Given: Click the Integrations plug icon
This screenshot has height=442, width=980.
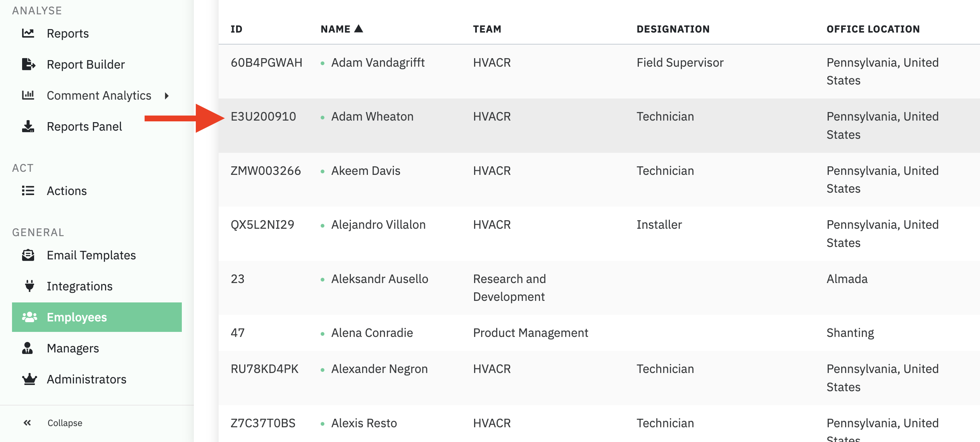Looking at the screenshot, I should (x=29, y=286).
